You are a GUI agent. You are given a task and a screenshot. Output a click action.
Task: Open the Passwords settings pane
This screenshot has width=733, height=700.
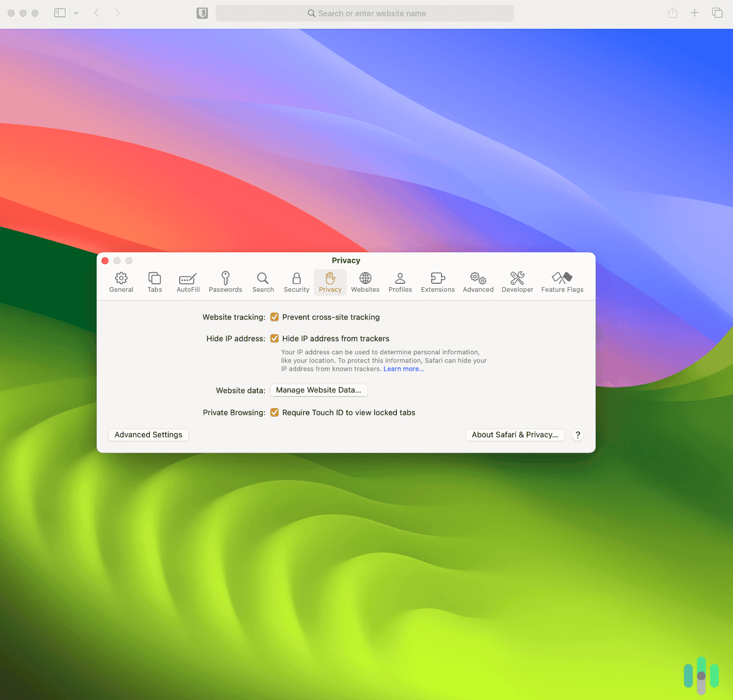pyautogui.click(x=225, y=282)
